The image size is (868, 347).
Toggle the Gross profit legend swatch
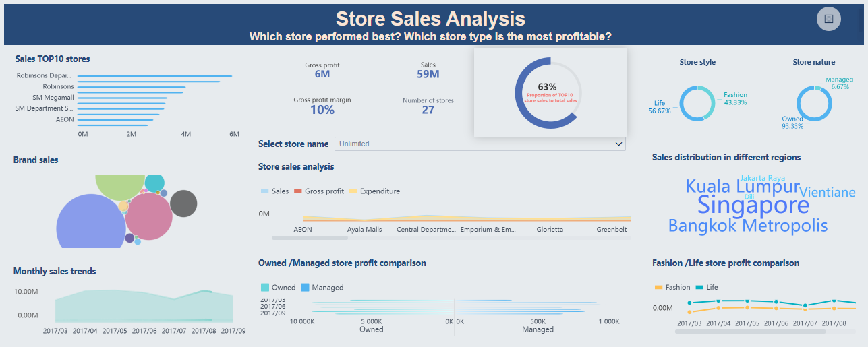click(x=299, y=191)
